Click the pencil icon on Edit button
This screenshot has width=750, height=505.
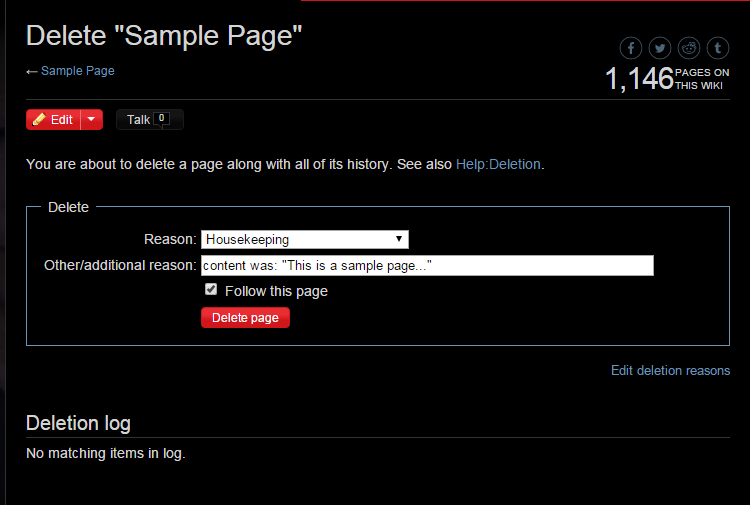click(x=39, y=119)
